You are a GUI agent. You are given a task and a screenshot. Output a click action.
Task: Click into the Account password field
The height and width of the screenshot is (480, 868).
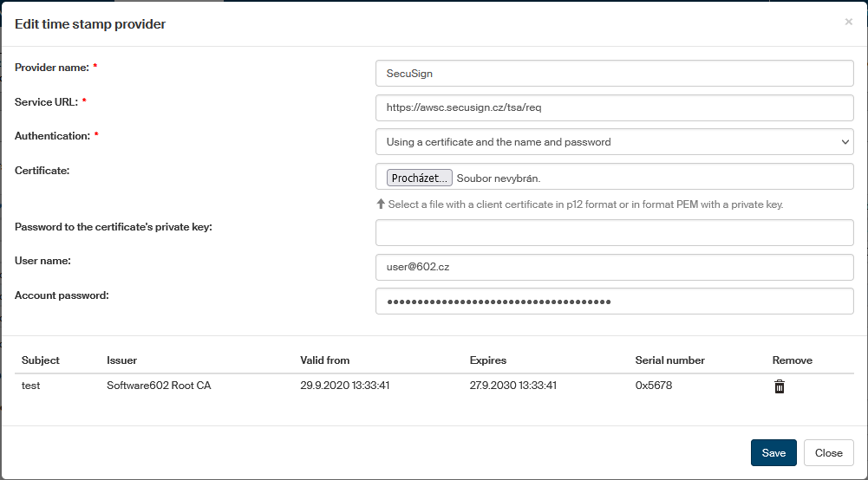[614, 302]
